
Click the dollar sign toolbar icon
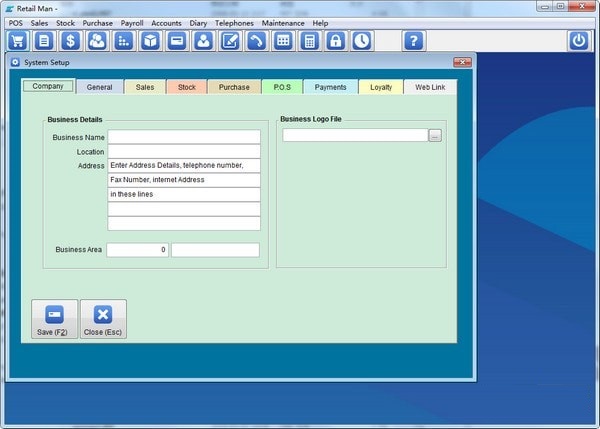pyautogui.click(x=70, y=41)
